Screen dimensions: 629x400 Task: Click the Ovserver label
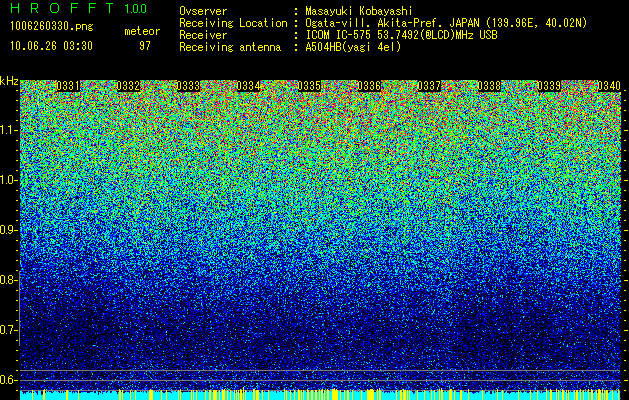203,11
